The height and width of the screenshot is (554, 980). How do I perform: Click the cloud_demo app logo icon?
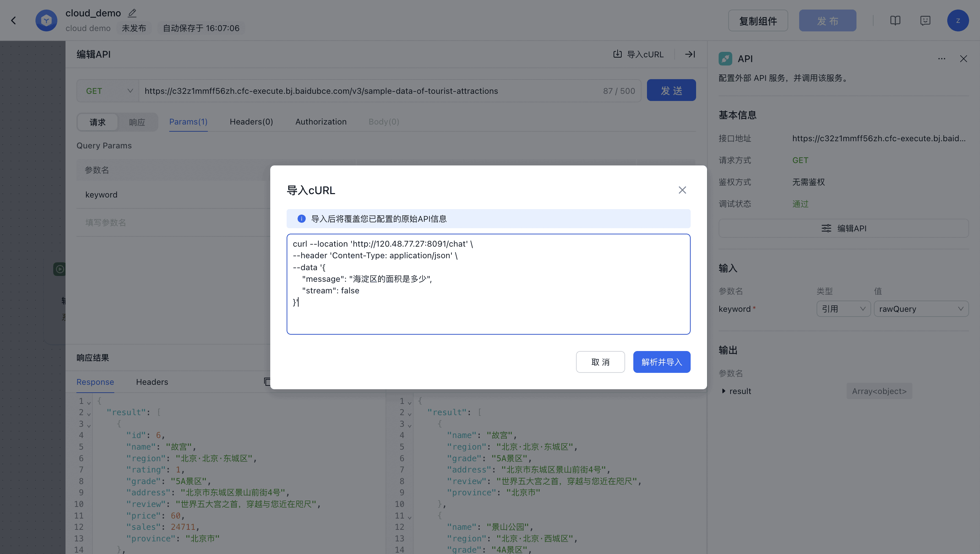(46, 20)
